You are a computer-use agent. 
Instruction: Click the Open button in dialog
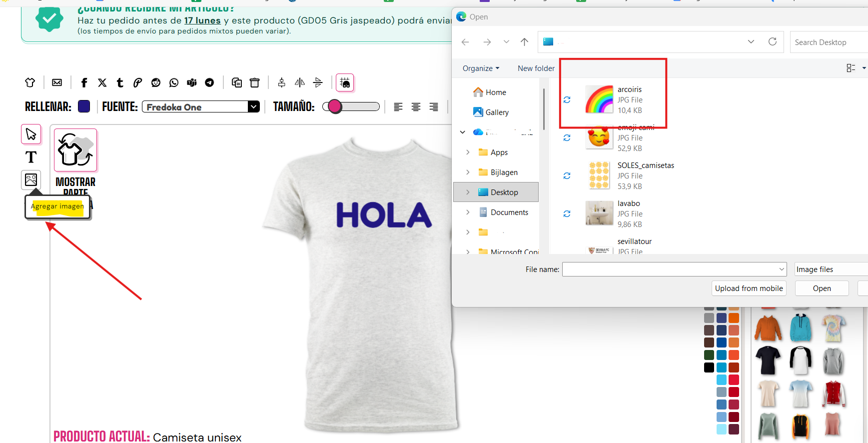coord(822,288)
